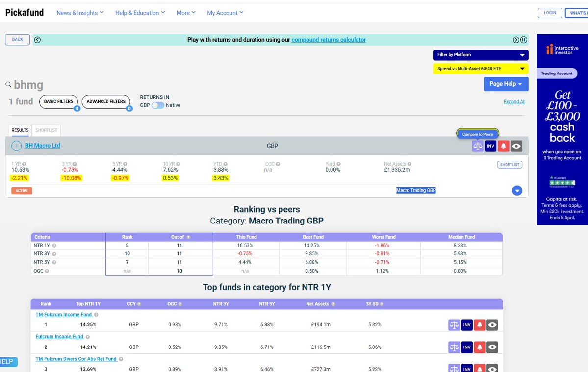Viewport: 588px width, 372px height.
Task: Click previous arrow on the banner carousel
Action: (x=37, y=40)
